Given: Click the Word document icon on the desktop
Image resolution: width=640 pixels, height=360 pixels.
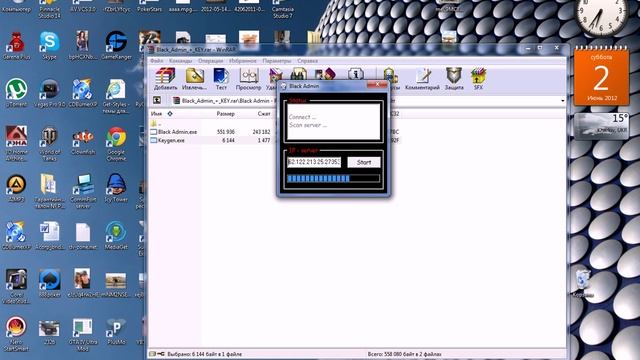Looking at the screenshot, I should 50,236.
